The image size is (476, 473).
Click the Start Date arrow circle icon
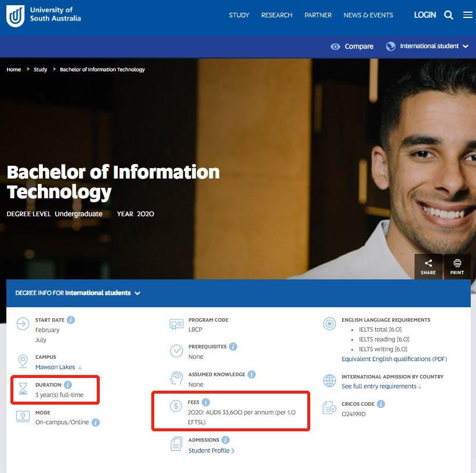(x=23, y=323)
